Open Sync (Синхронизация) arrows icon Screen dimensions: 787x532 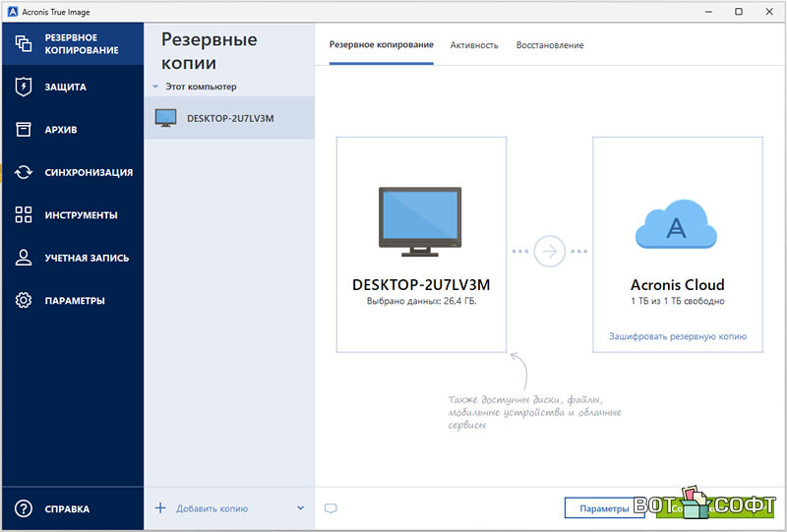point(24,172)
